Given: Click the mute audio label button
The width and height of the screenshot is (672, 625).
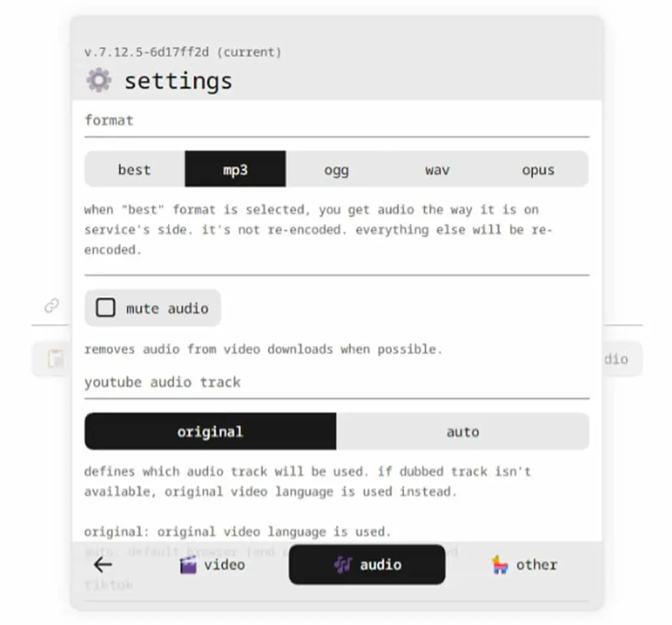Looking at the screenshot, I should [x=152, y=308].
